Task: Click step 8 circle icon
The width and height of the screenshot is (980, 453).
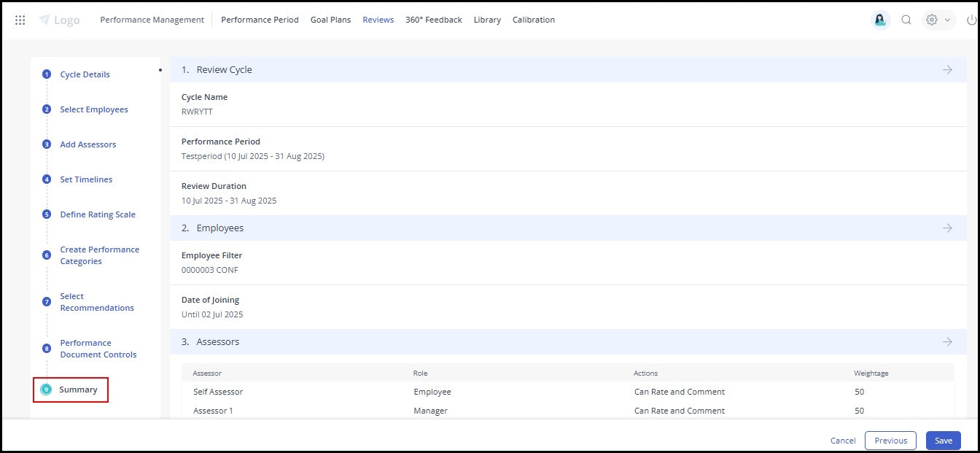Action: [x=47, y=349]
